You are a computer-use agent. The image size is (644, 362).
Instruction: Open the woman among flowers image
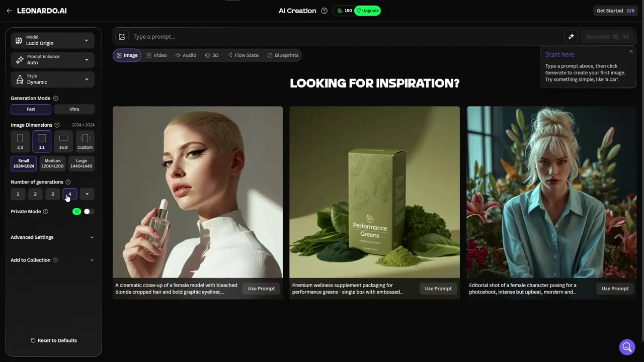pos(552,192)
